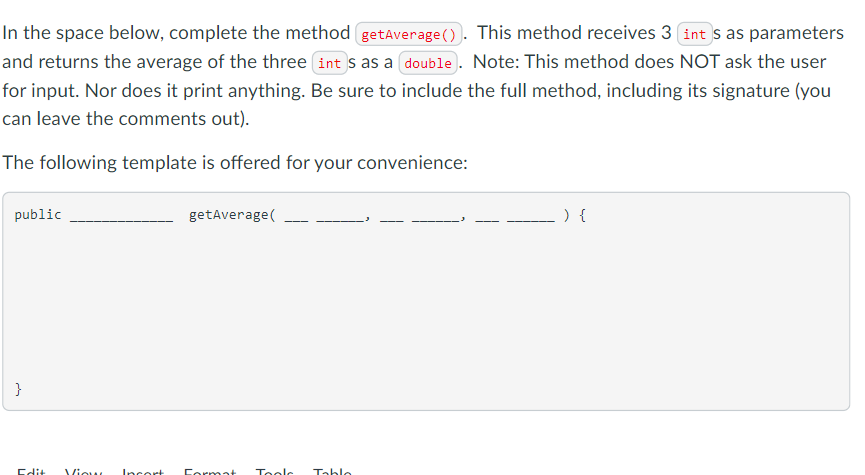Open the Tools menu in editor
Viewport: 865px width, 475px height.
coord(274,472)
